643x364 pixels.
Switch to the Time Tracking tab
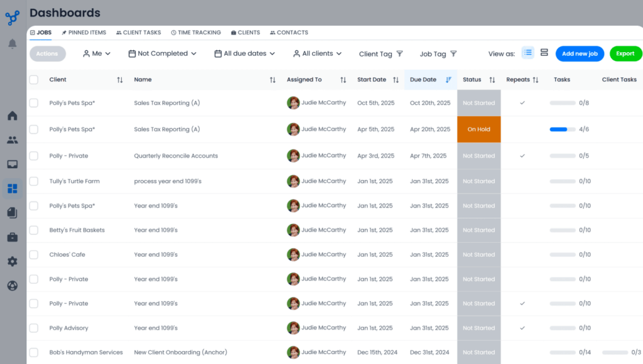pyautogui.click(x=196, y=33)
